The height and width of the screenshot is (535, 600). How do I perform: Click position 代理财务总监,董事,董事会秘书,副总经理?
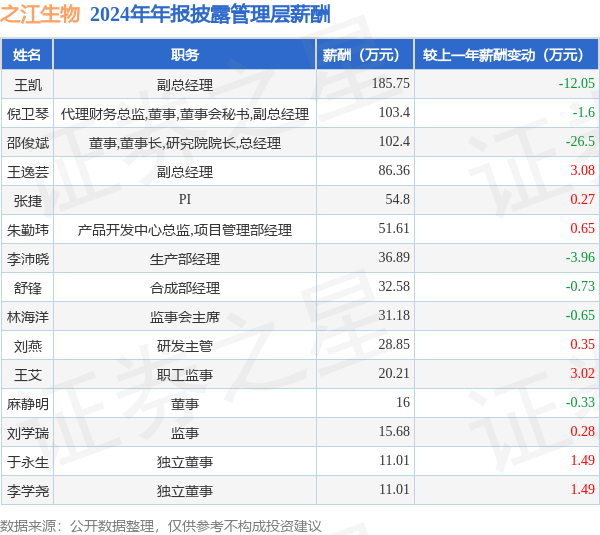click(185, 114)
